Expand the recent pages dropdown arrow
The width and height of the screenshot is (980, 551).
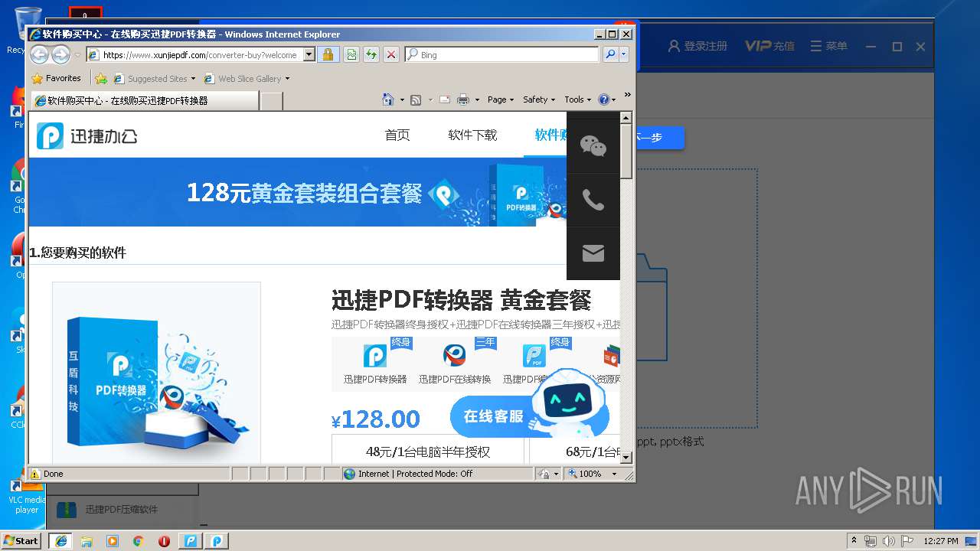(x=77, y=55)
